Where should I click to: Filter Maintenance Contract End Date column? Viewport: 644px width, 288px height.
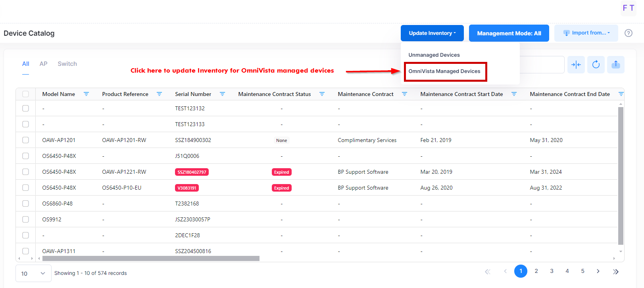pyautogui.click(x=621, y=94)
